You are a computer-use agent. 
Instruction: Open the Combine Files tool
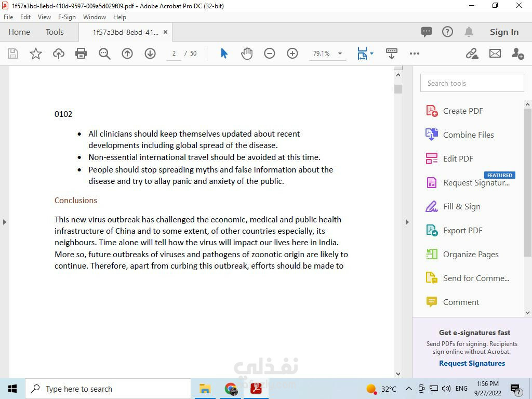(x=460, y=135)
